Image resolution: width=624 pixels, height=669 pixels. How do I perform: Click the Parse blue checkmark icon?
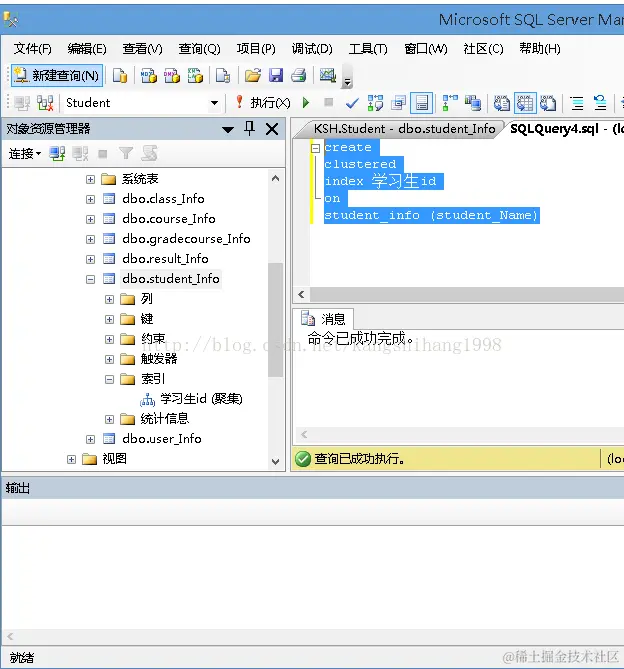click(x=352, y=103)
